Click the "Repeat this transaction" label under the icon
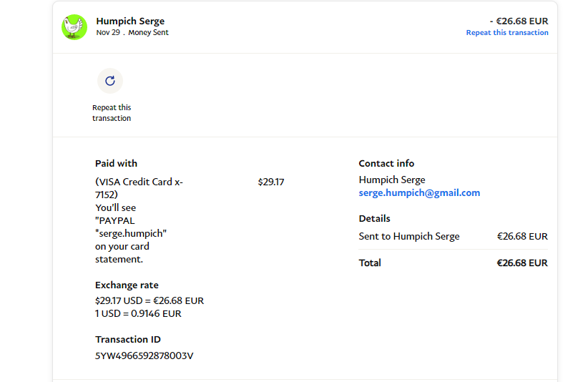 pos(112,113)
